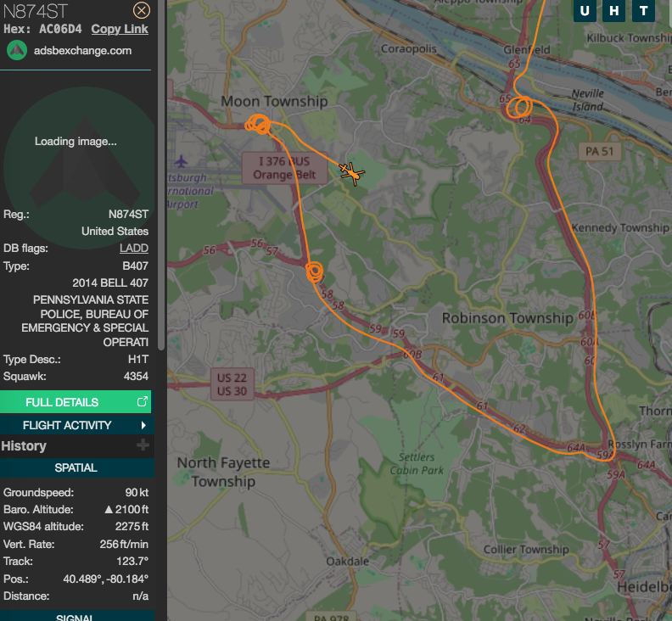Click the Coraopolis map label
The image size is (672, 621).
pos(409,49)
